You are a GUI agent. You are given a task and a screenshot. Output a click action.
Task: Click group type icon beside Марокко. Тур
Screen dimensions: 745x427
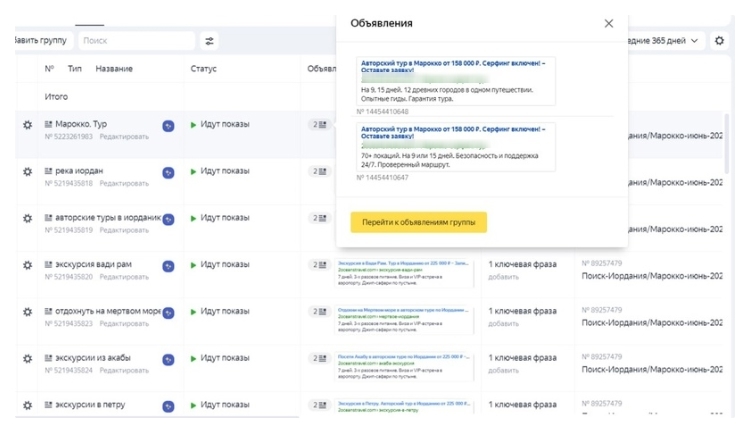48,124
